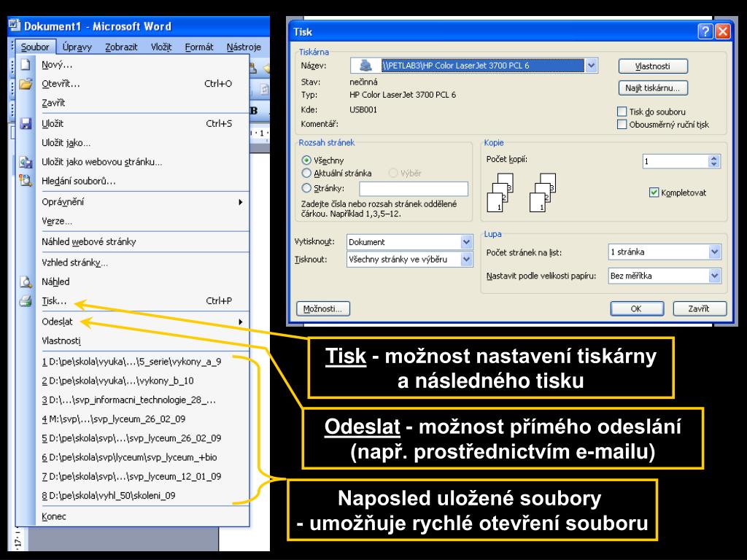
Task: Open the Nástroje menu
Action: pos(244,47)
